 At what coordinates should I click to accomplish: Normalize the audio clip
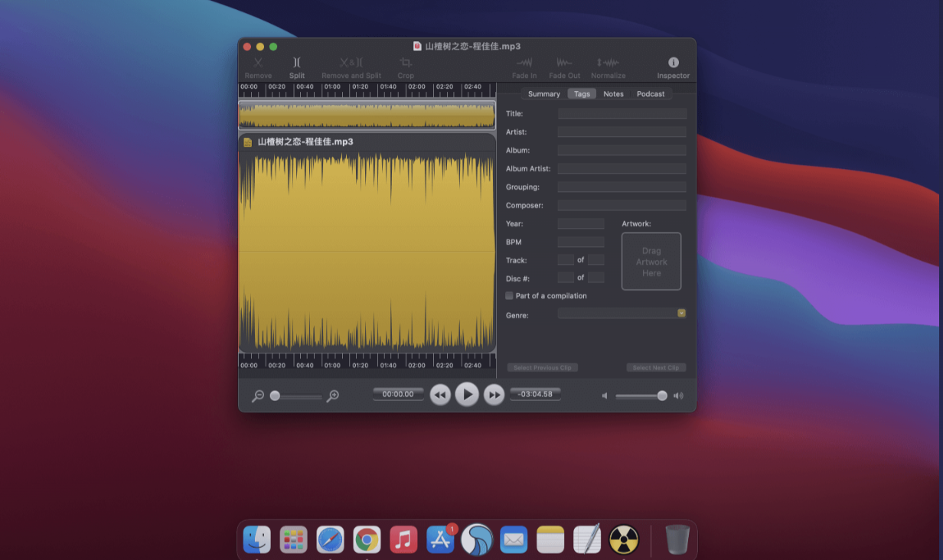point(608,67)
